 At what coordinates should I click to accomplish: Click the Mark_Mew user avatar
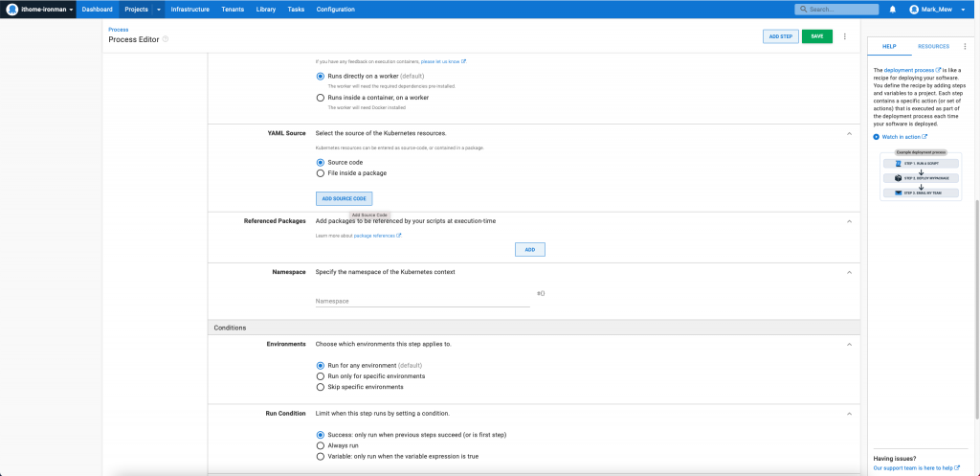[914, 10]
